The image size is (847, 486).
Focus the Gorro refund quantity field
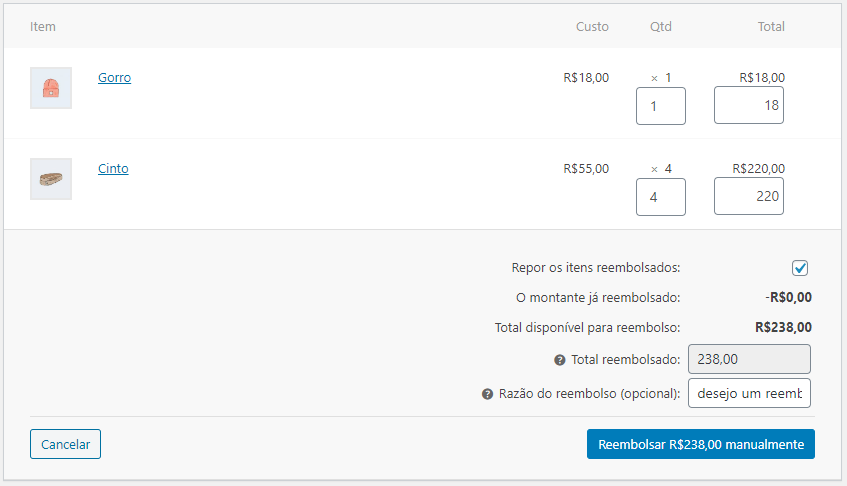click(660, 106)
